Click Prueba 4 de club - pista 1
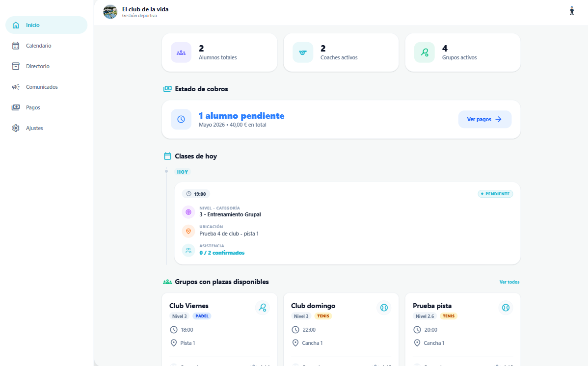 229,234
